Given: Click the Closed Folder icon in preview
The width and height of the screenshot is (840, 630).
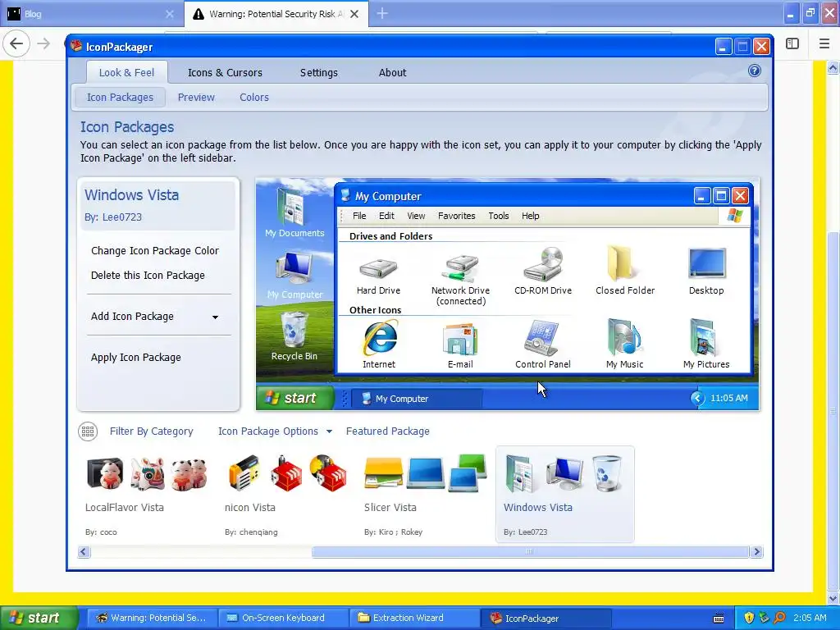Looking at the screenshot, I should point(620,263).
